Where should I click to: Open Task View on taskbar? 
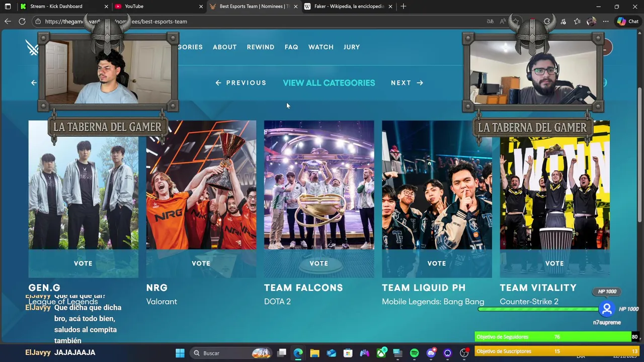pos(282,353)
